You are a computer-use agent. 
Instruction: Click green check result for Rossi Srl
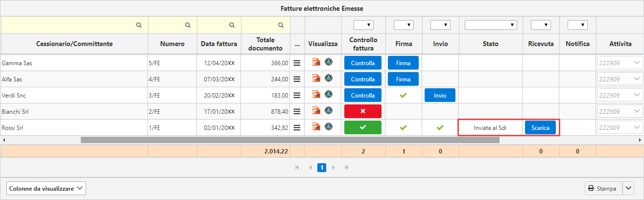pos(363,127)
